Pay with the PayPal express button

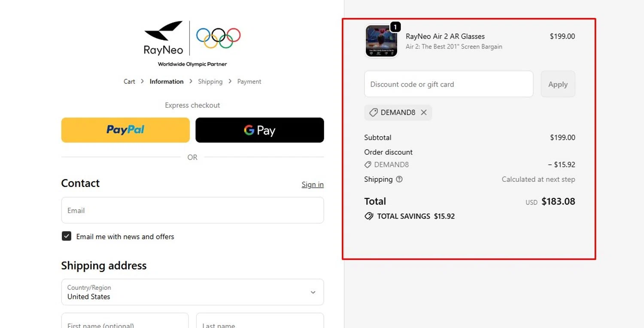click(x=125, y=130)
